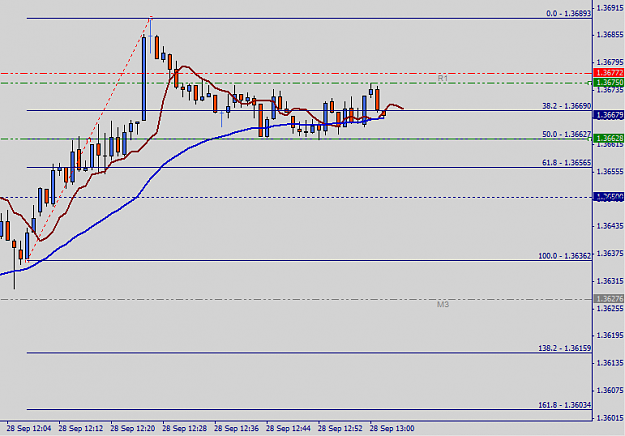Click time axis label "28 Sep 12:52"
Image resolution: width=625 pixels, height=436 pixels.
point(340,429)
